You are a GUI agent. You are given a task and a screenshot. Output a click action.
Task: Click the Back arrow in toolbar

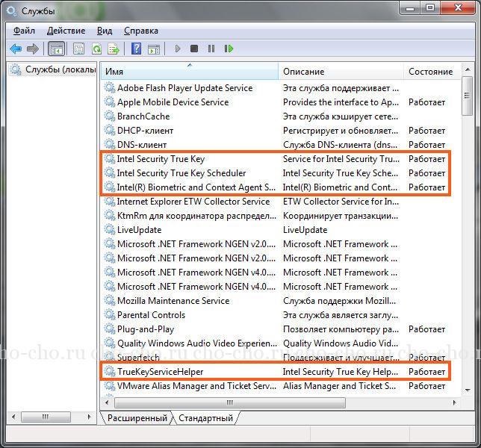coord(16,49)
